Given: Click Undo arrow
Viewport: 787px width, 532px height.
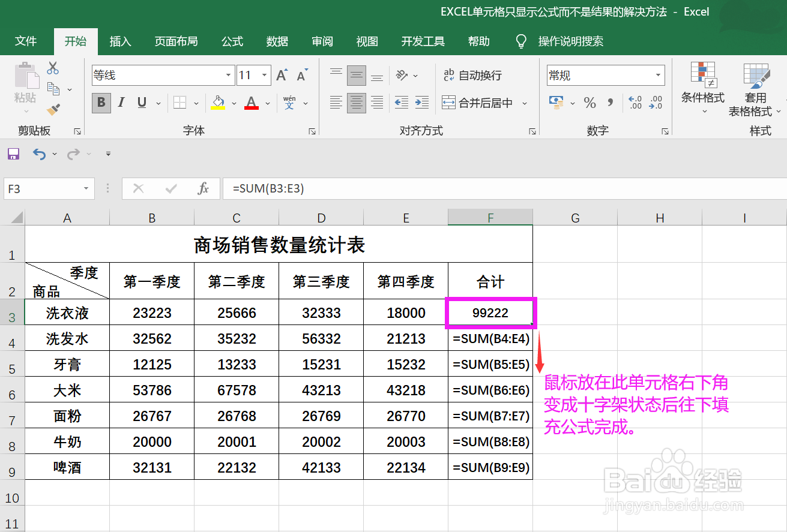Looking at the screenshot, I should click(x=39, y=154).
